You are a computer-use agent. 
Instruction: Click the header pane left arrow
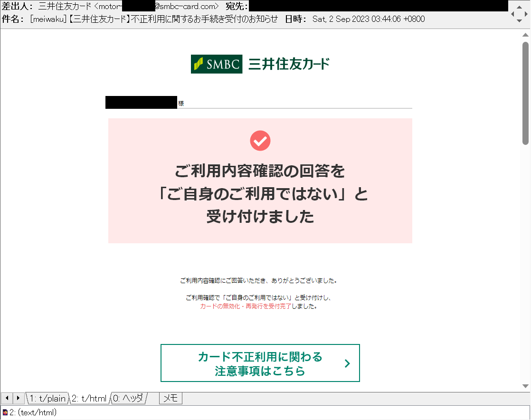[x=512, y=14]
